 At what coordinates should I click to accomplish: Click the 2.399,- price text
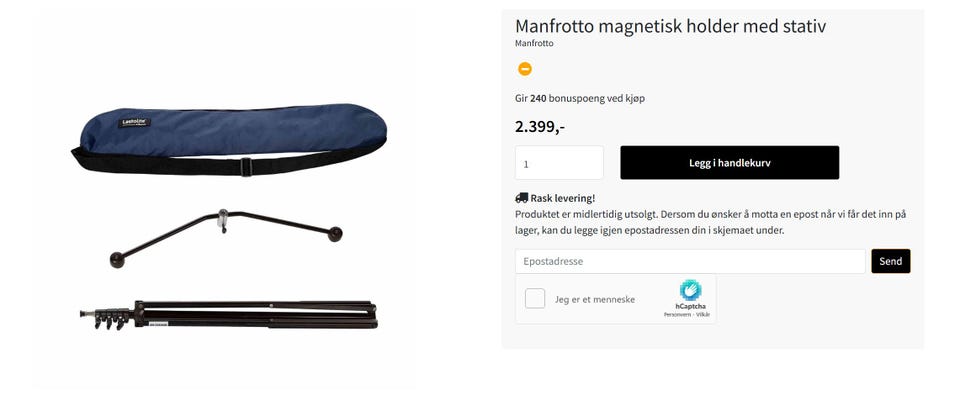(539, 127)
